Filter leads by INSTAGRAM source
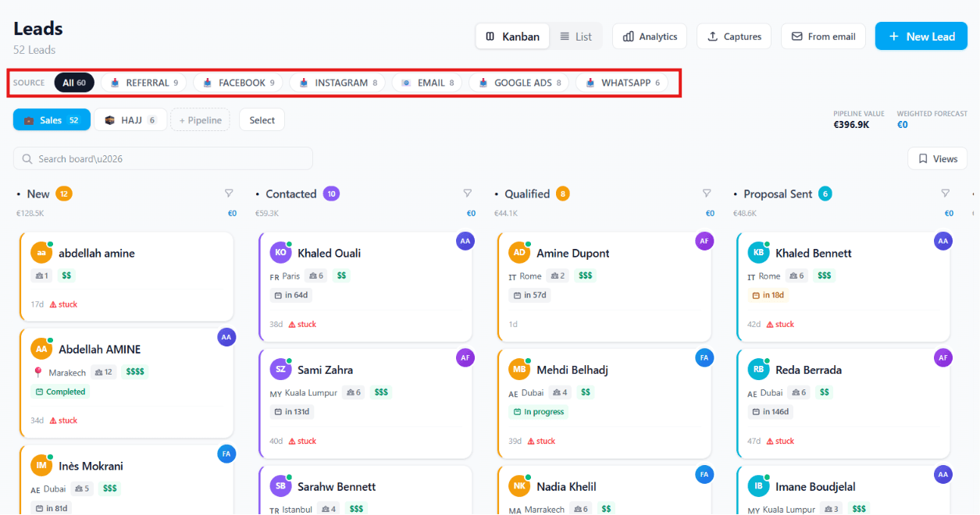The image size is (980, 515). click(337, 83)
